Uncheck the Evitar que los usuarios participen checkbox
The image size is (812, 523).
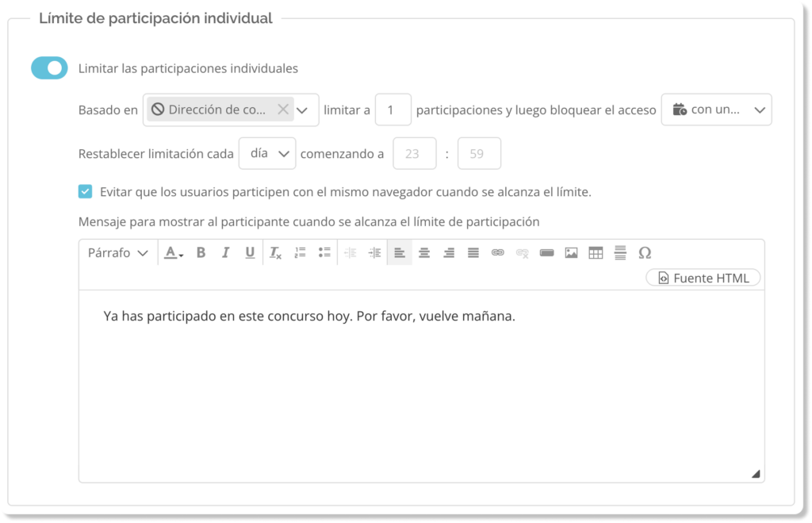point(86,191)
